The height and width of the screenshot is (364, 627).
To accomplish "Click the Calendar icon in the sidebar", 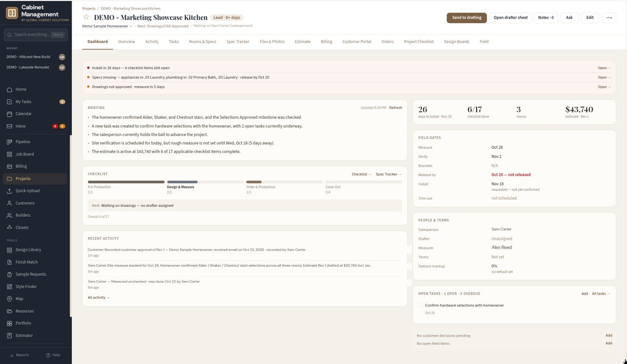I will coord(10,114).
